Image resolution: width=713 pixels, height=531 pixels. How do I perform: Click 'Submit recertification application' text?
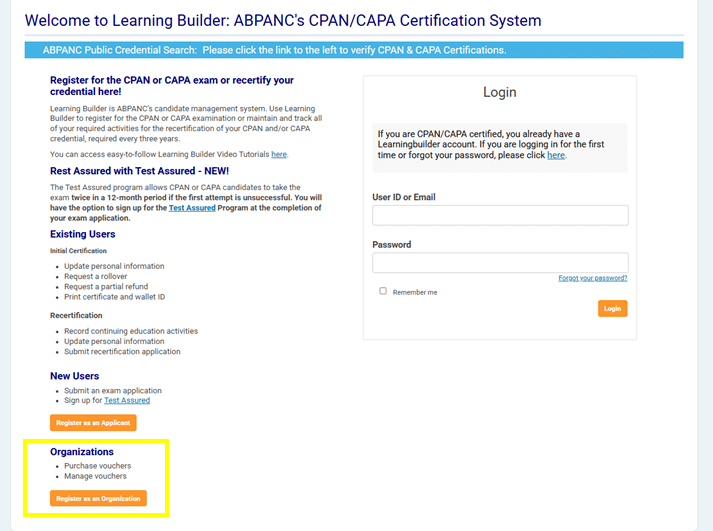coord(122,351)
